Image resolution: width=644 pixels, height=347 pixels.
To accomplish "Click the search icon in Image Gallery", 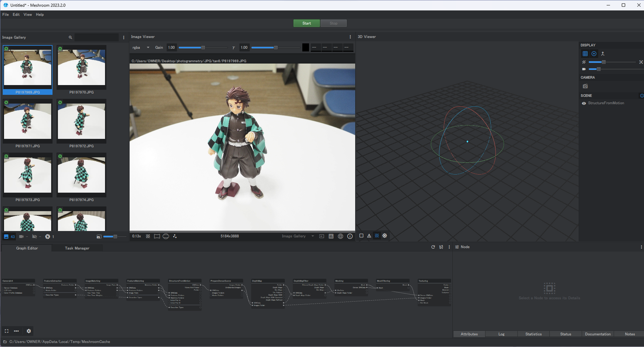I will pyautogui.click(x=70, y=37).
